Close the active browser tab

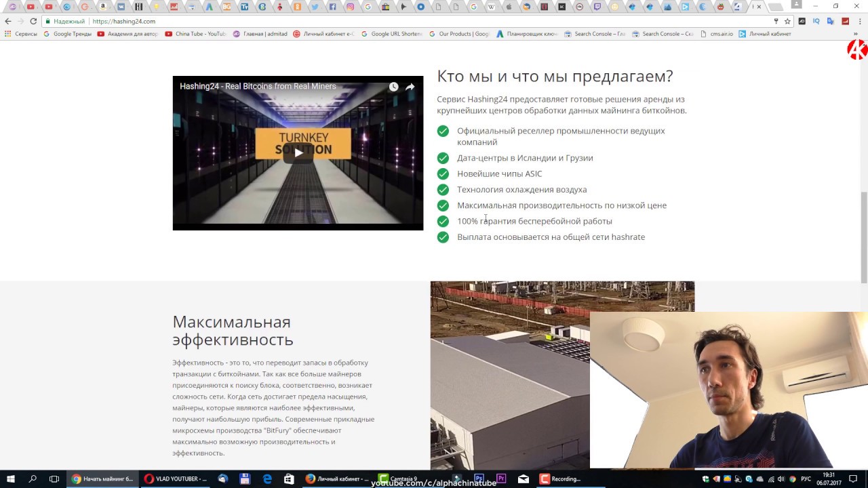[759, 7]
